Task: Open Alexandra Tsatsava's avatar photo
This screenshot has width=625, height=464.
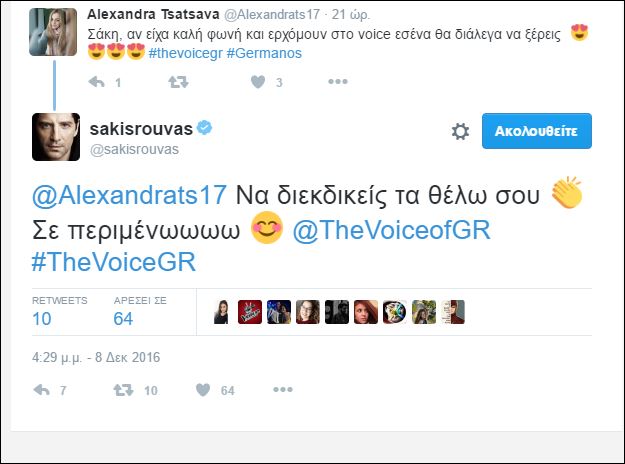Action: (53, 31)
